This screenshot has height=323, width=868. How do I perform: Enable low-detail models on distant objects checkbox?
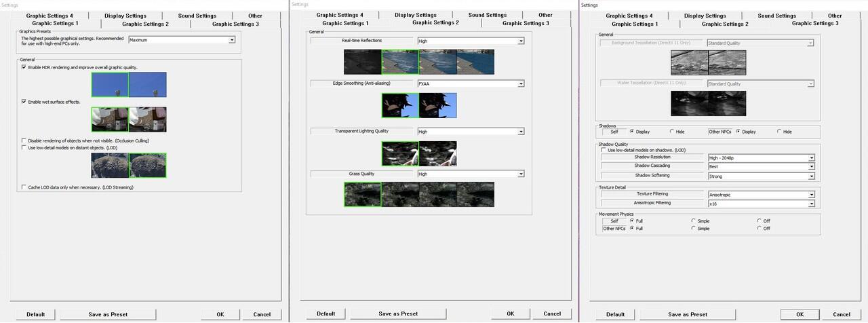tap(24, 147)
